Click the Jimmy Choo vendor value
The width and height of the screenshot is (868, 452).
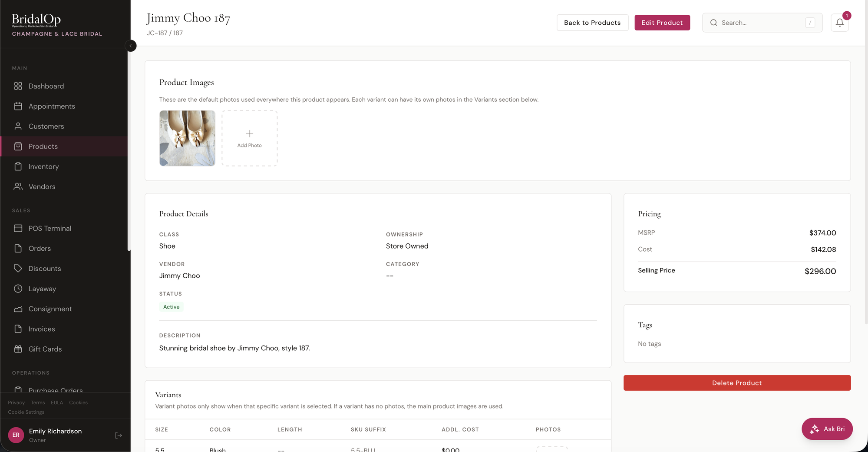coord(180,276)
